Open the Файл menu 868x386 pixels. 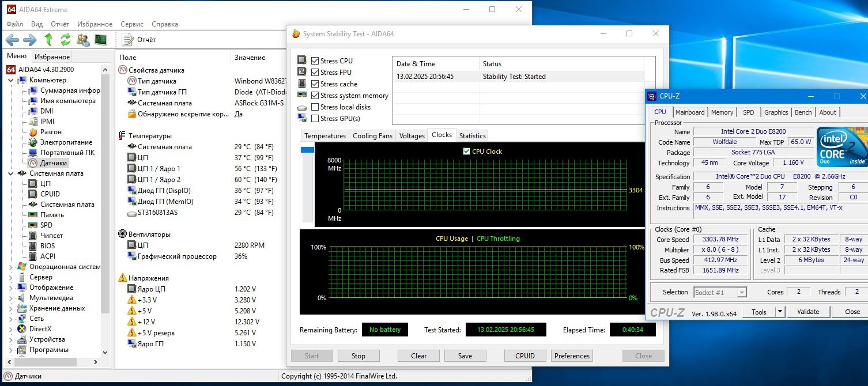tap(15, 24)
